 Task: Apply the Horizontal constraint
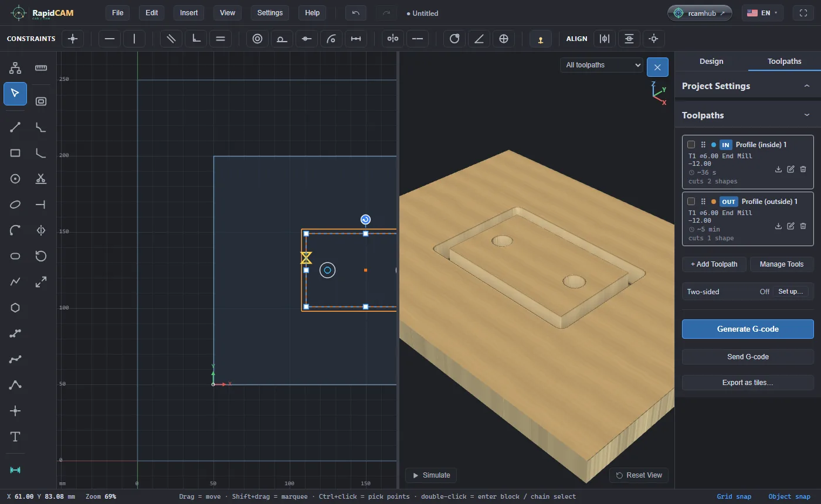110,39
